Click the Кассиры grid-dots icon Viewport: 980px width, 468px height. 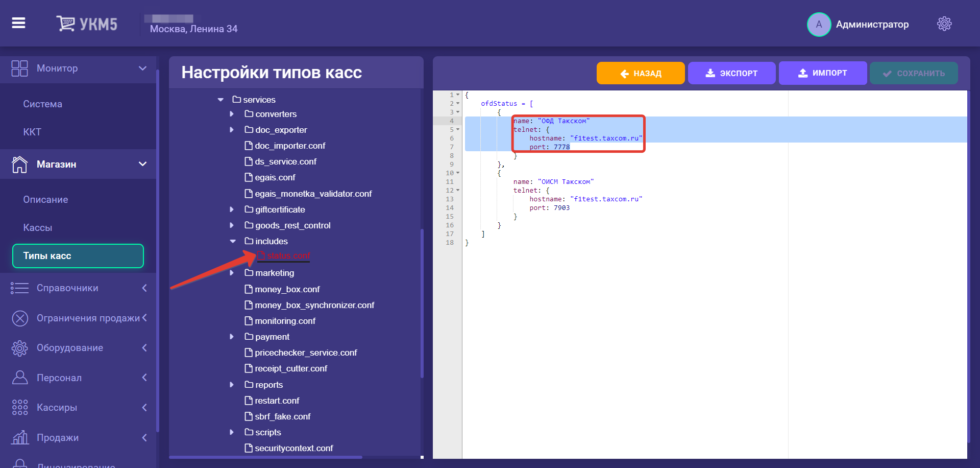[x=20, y=407]
